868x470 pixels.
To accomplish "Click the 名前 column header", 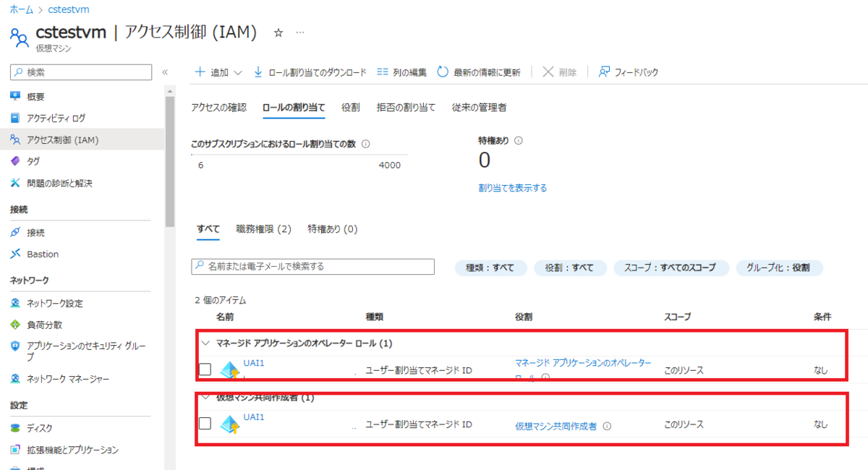I will click(x=225, y=317).
